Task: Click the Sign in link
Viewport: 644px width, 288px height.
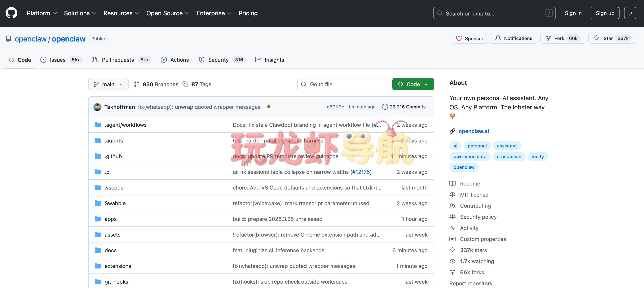Action: click(573, 13)
